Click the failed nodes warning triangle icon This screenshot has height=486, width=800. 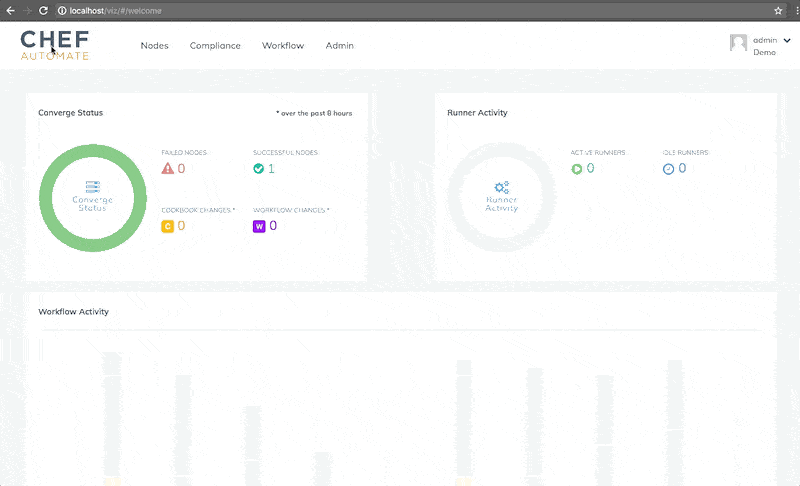coord(168,168)
